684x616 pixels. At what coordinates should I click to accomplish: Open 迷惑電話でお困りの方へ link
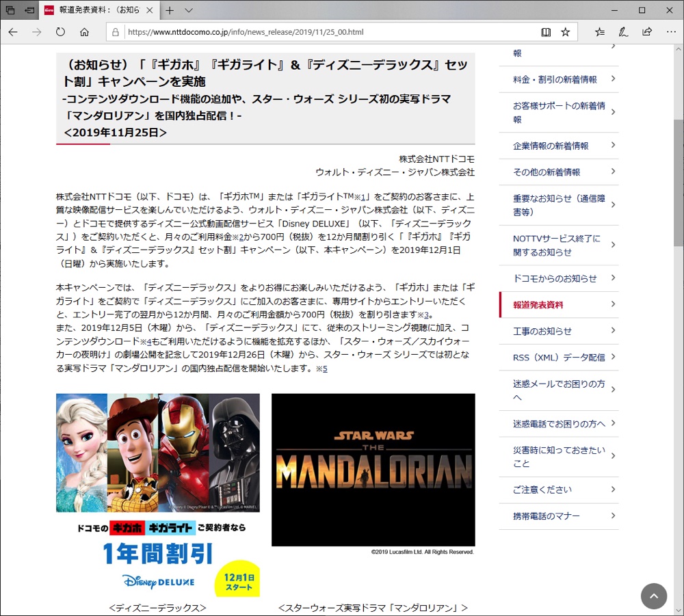[559, 424]
